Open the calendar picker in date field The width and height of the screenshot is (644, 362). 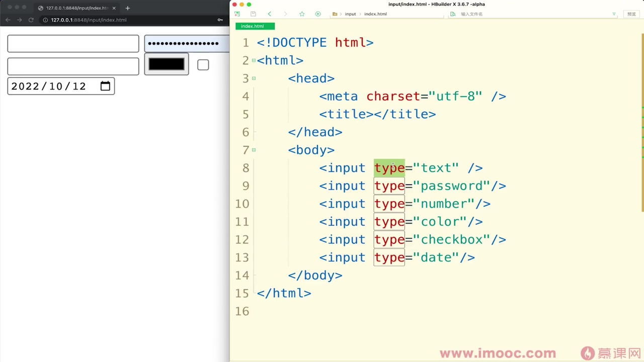click(x=105, y=86)
